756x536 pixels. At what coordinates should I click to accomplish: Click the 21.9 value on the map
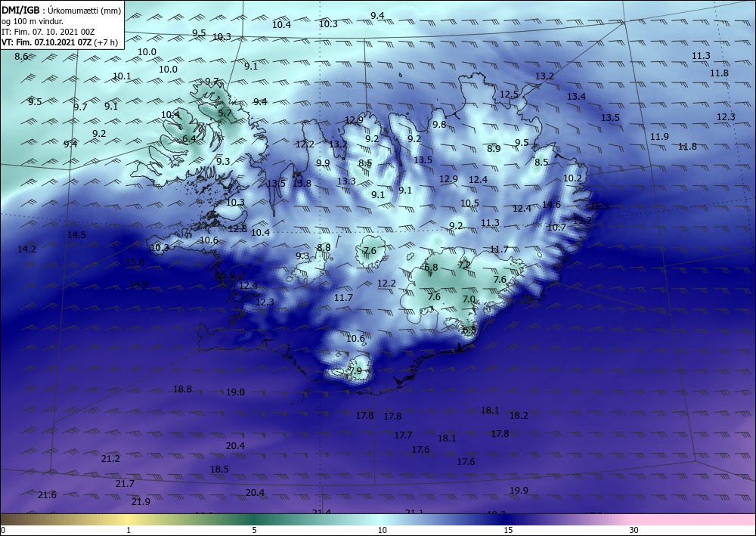click(141, 502)
